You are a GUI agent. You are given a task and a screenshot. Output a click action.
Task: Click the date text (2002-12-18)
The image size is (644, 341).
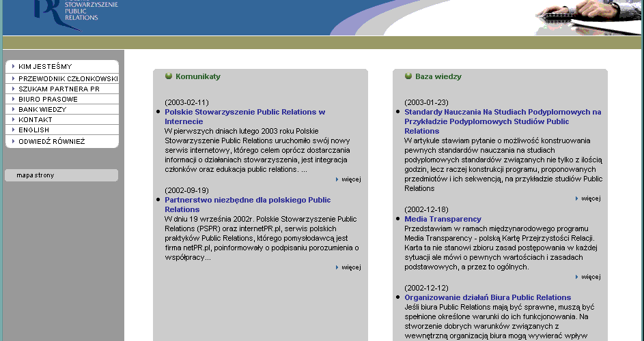tap(426, 209)
